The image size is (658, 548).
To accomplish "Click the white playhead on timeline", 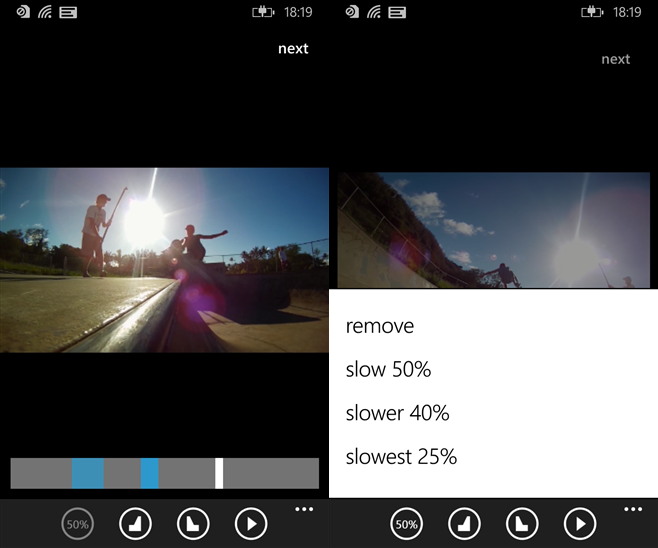I will [219, 473].
